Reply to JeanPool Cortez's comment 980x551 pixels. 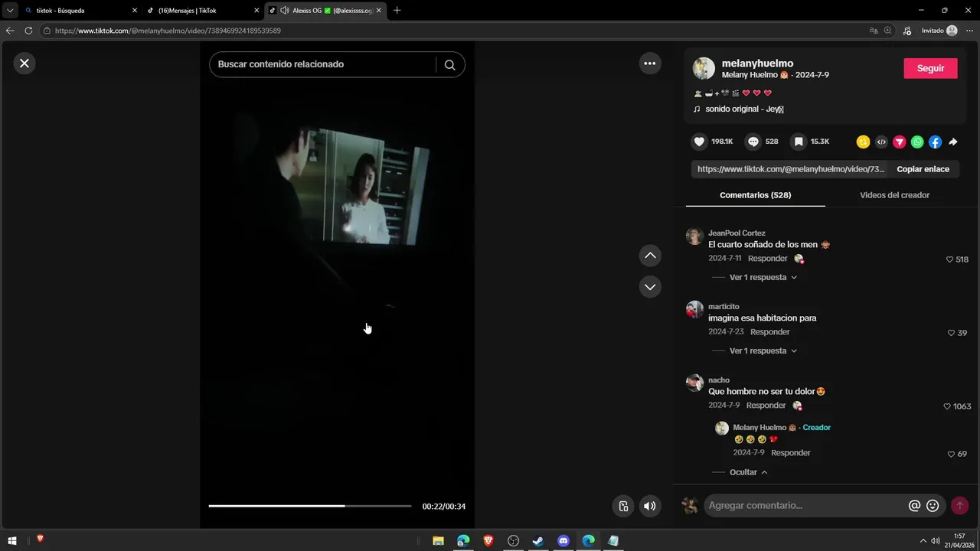[767, 259]
